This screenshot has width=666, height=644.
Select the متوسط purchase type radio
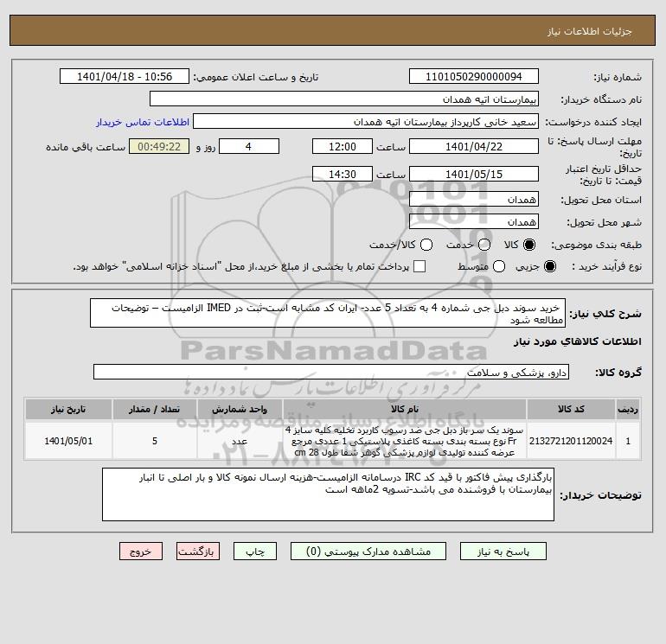click(x=499, y=266)
